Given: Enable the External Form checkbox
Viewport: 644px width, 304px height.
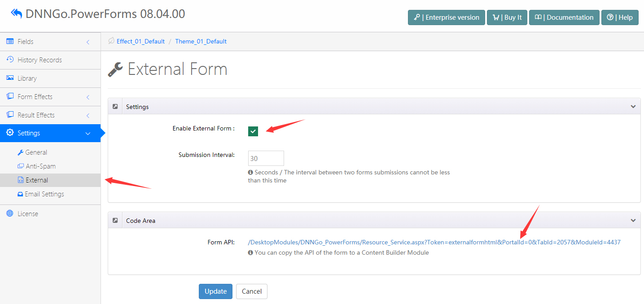Looking at the screenshot, I should tap(253, 131).
